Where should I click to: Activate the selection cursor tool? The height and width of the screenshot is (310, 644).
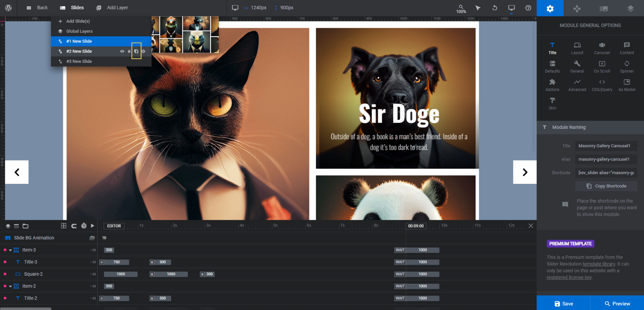pyautogui.click(x=478, y=8)
